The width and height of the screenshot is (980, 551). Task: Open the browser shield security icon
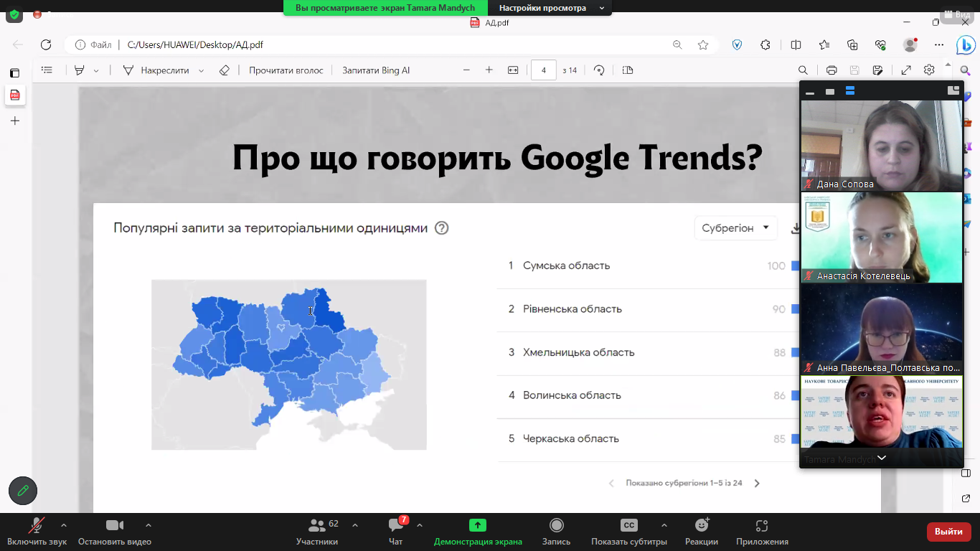737,44
